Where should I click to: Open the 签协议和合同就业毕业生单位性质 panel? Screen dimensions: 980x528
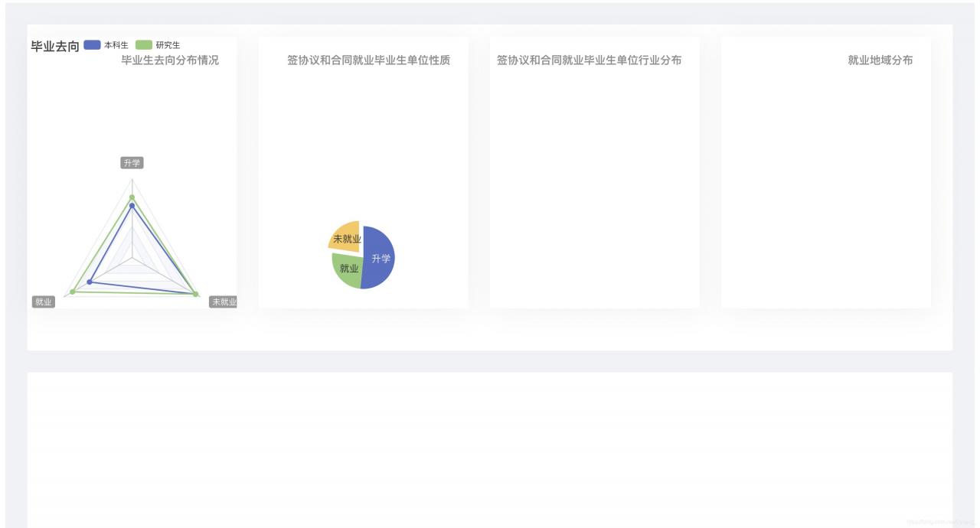coord(369,60)
